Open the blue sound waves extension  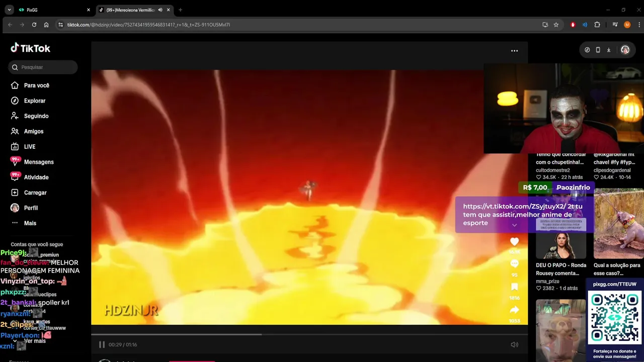tap(585, 25)
